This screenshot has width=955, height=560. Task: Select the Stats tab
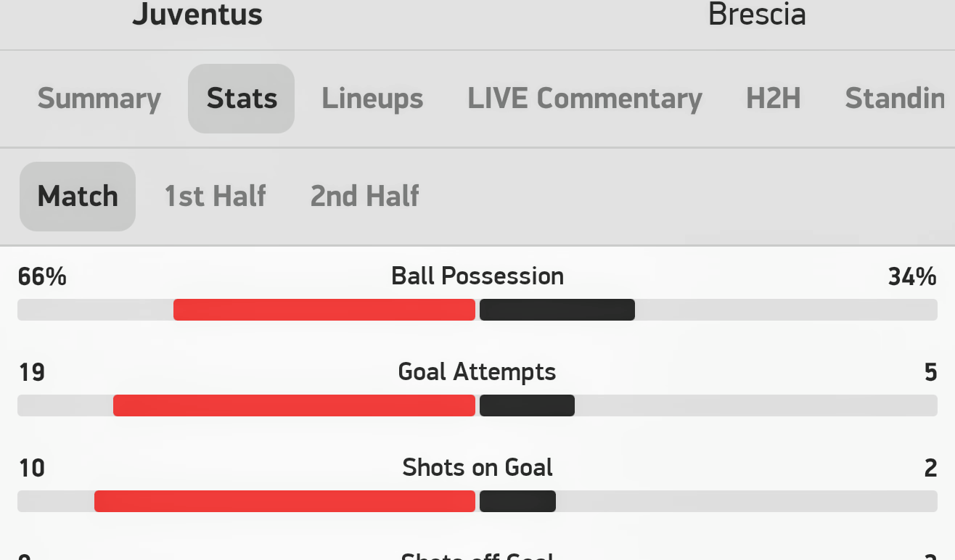pos(242,99)
